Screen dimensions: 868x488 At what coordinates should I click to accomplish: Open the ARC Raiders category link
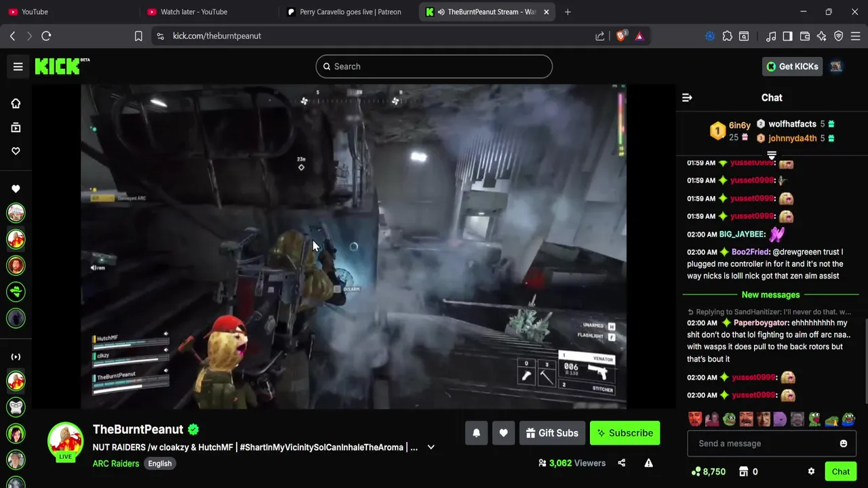click(116, 464)
